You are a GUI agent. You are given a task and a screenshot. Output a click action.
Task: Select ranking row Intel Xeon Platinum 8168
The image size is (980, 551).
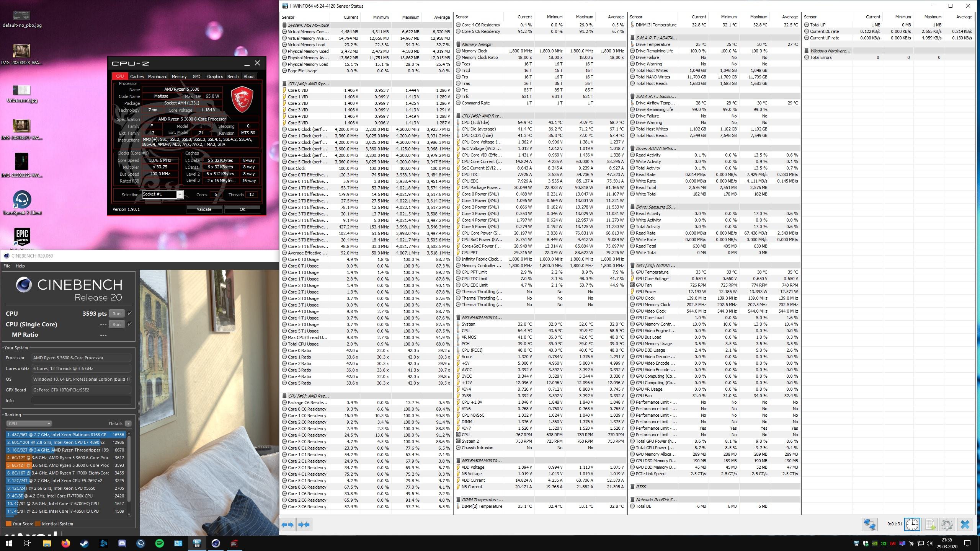tap(65, 435)
